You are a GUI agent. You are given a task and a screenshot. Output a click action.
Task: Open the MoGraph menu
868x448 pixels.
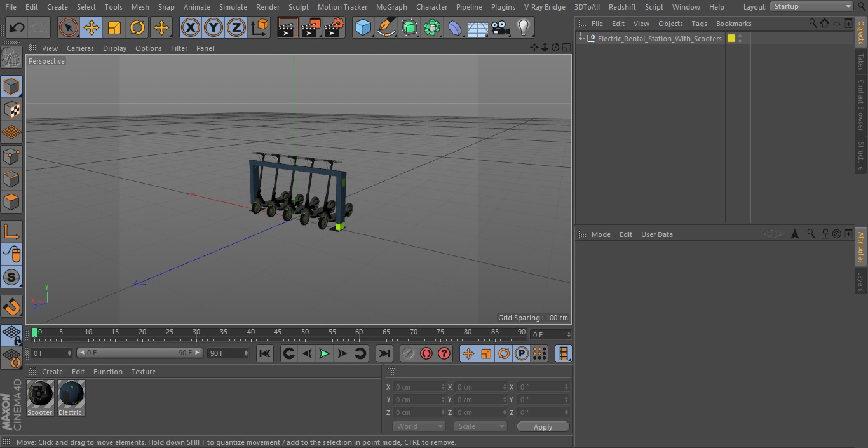[391, 7]
